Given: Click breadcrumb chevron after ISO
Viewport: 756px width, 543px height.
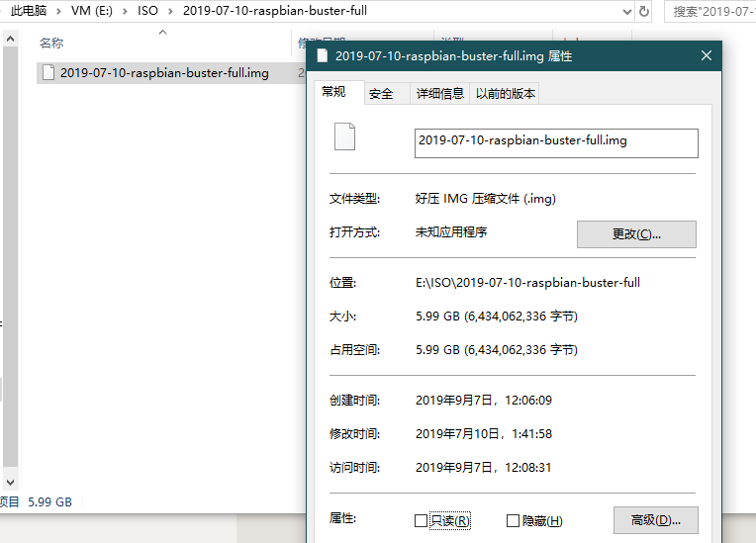Looking at the screenshot, I should point(170,11).
